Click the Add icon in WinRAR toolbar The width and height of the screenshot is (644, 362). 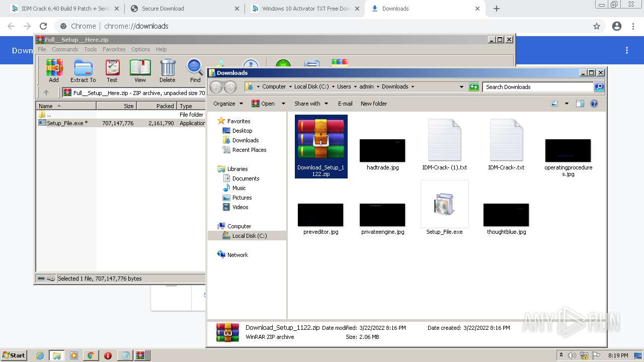coord(54,70)
